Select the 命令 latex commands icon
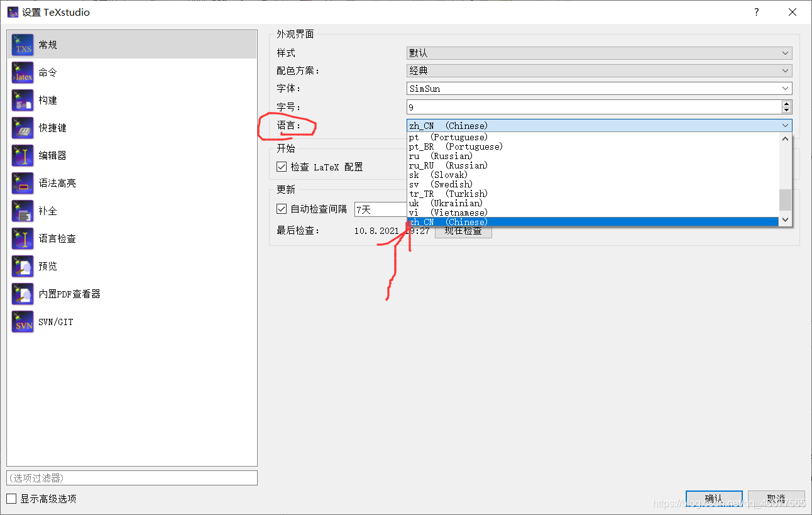This screenshot has height=515, width=812. tap(23, 72)
